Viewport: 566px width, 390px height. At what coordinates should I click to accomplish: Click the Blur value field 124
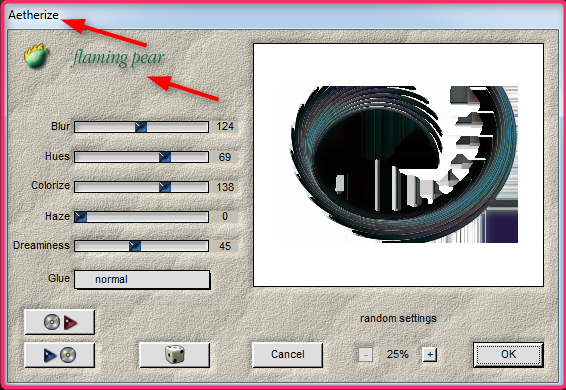tap(225, 126)
